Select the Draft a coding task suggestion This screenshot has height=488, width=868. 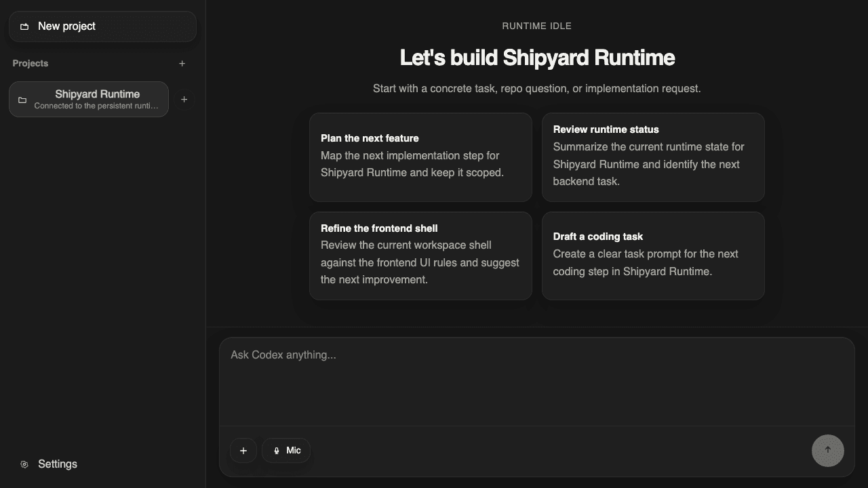point(653,256)
